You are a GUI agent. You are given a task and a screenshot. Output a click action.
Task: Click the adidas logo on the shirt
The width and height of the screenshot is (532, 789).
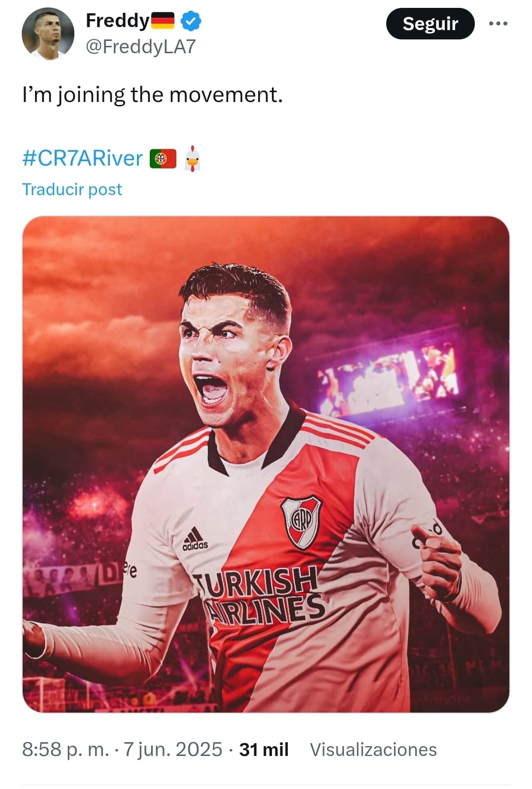[195, 539]
